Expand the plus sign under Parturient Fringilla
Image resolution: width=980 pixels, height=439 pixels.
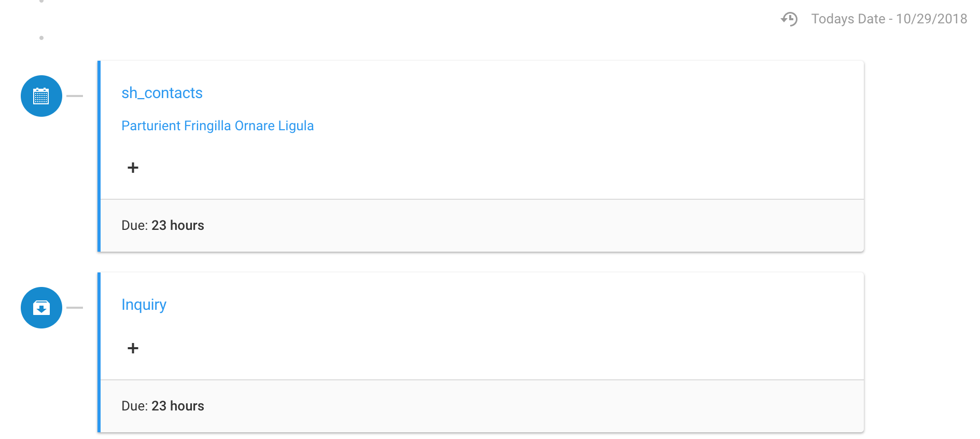coord(133,168)
